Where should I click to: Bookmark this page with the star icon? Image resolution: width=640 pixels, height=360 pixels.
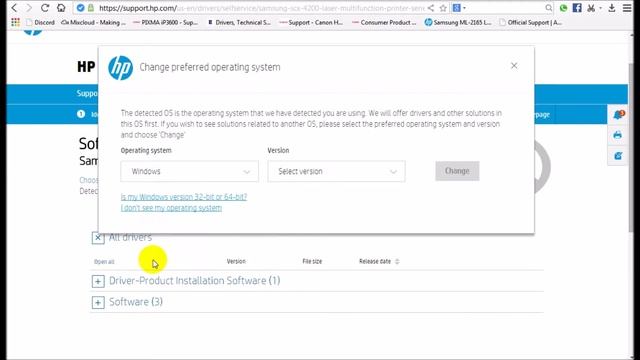pyautogui.click(x=443, y=8)
